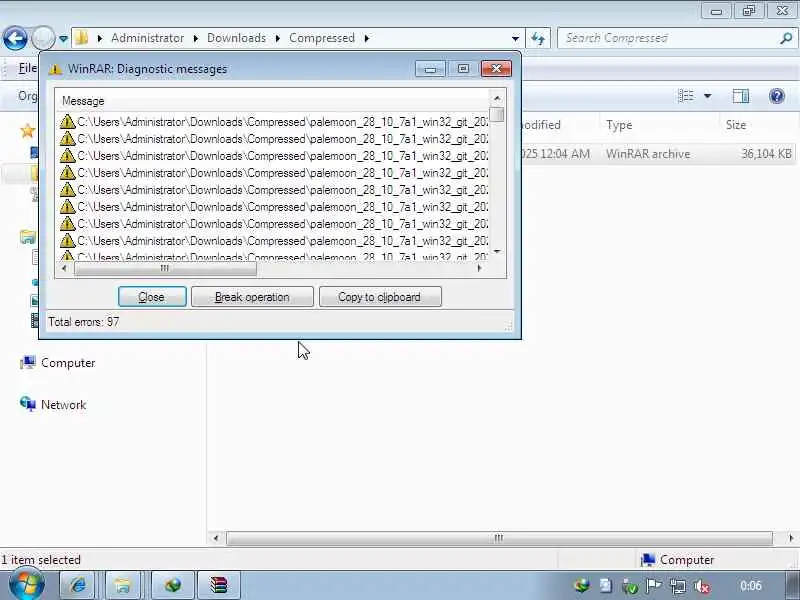The width and height of the screenshot is (800, 600).
Task: Click the message list's scroll left arrow
Action: point(64,268)
